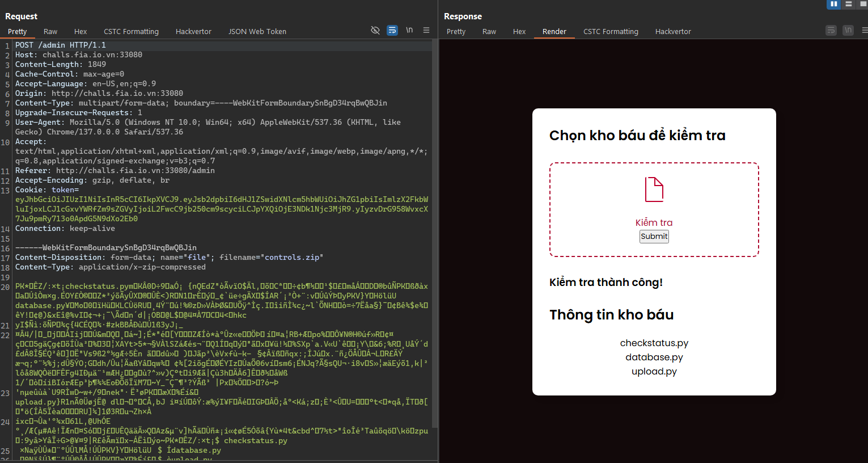868x463 pixels.
Task: Click the JWT token value starting eyJhbGci
Action: [x=222, y=209]
